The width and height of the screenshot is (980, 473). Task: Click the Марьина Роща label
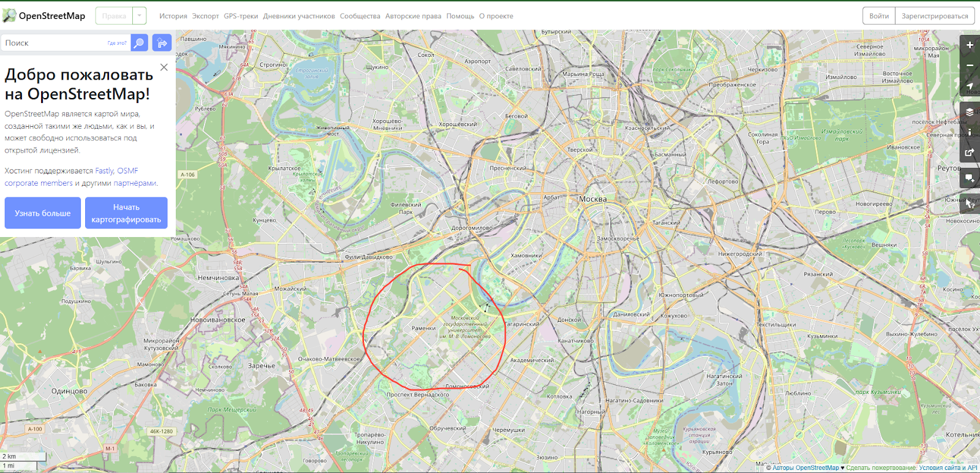click(584, 74)
